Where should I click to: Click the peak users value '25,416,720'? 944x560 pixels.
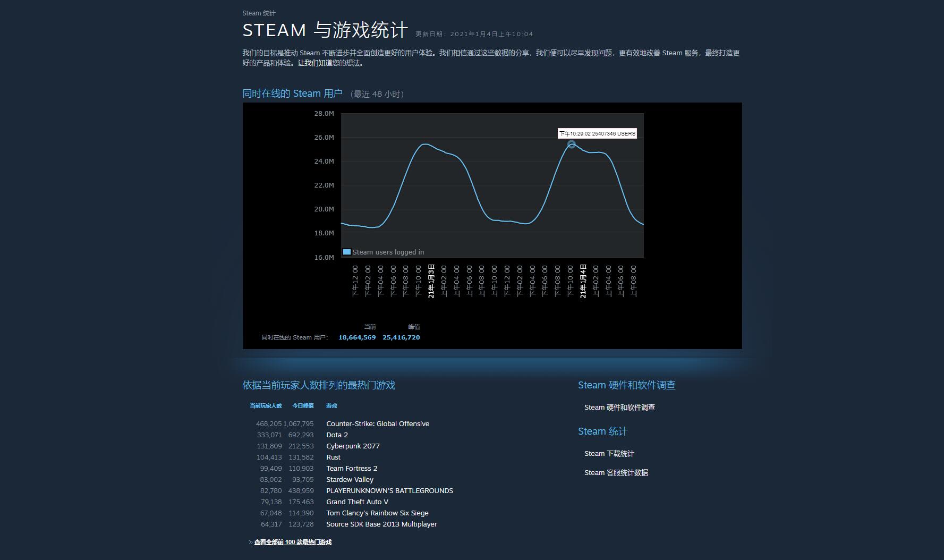coord(401,337)
